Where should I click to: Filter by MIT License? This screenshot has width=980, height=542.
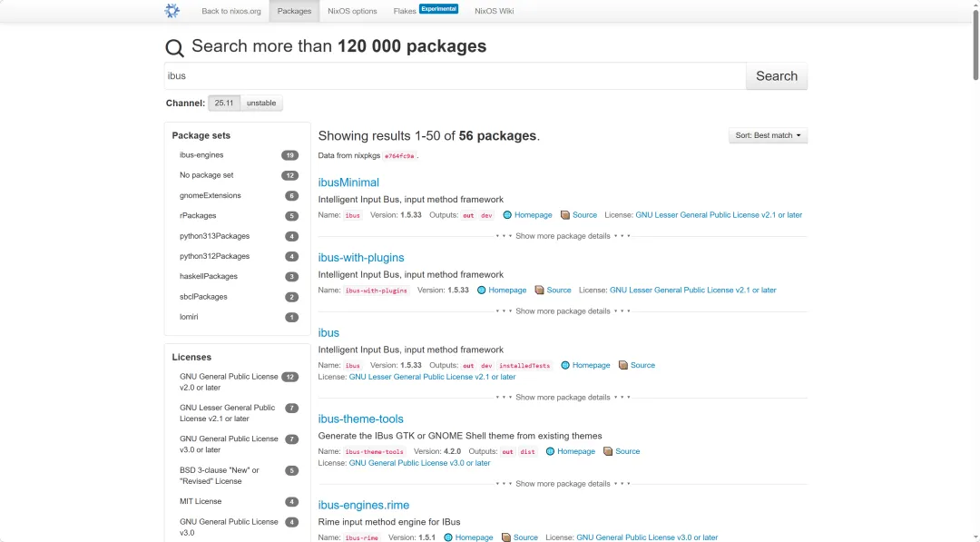click(x=201, y=501)
